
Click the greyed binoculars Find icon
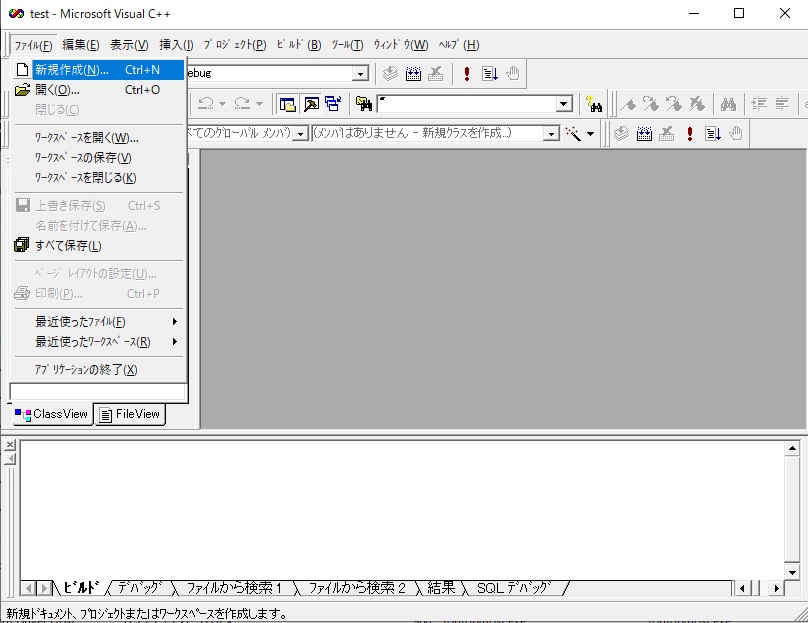click(x=728, y=104)
